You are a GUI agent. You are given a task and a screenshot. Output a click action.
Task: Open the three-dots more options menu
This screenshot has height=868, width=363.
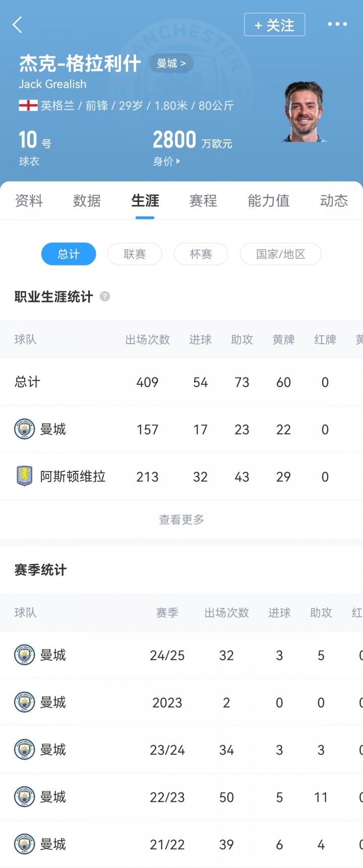click(337, 24)
